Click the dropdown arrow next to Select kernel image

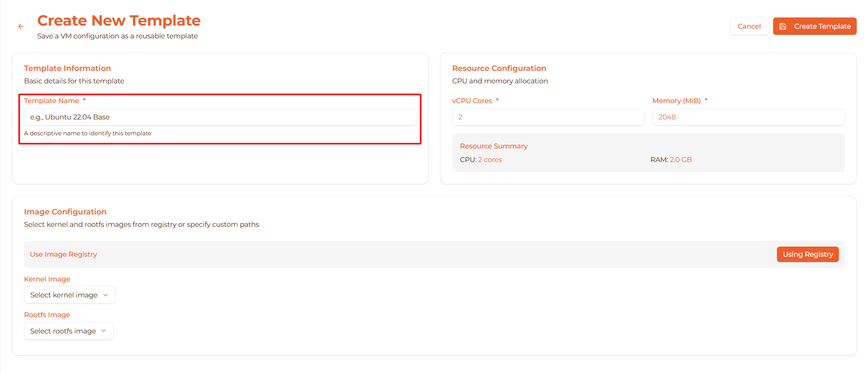pos(105,295)
